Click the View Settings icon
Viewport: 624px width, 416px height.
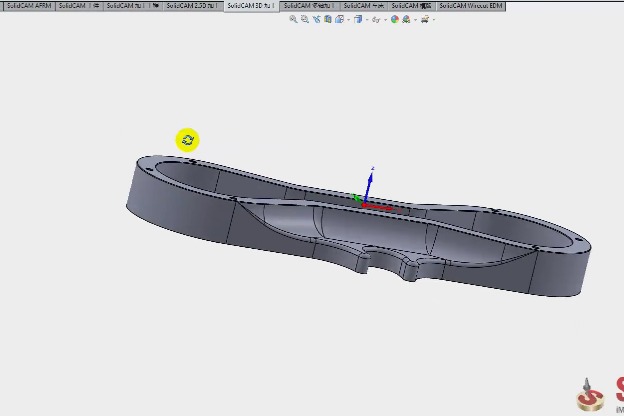click(x=425, y=19)
